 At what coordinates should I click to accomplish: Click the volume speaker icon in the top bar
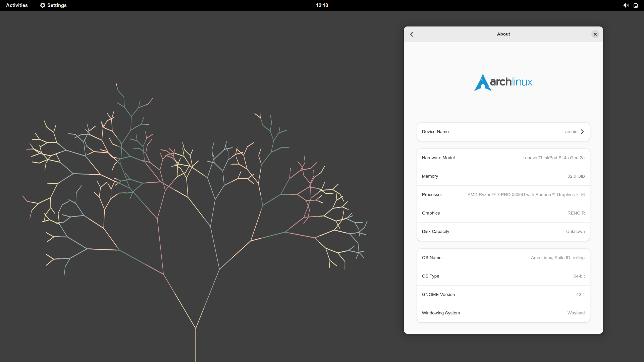pos(626,5)
